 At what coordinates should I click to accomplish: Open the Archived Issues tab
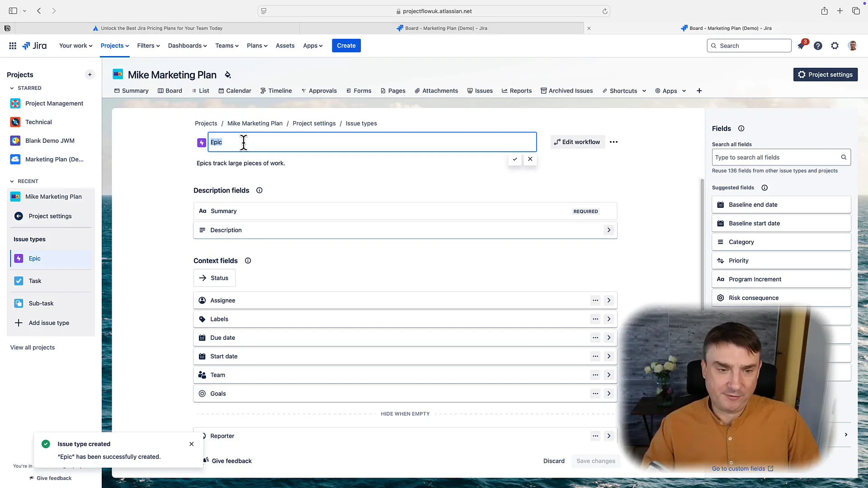566,91
